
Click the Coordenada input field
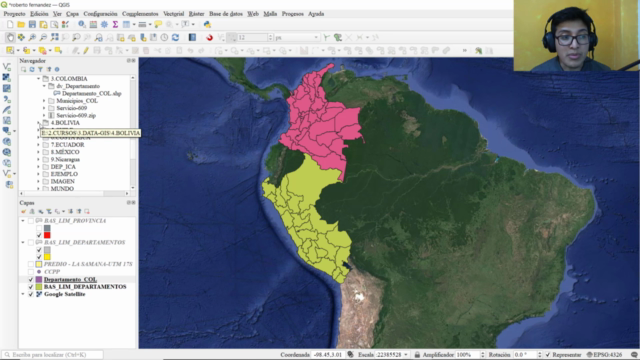(328, 355)
